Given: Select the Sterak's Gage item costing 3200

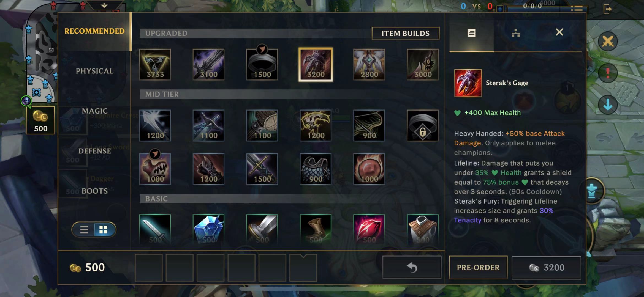Looking at the screenshot, I should (316, 65).
